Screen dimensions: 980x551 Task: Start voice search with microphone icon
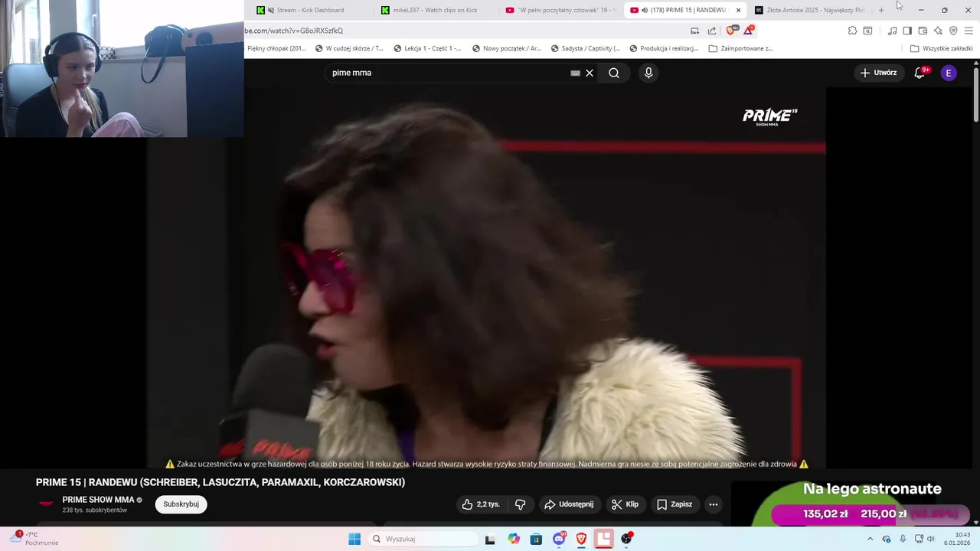(x=648, y=73)
